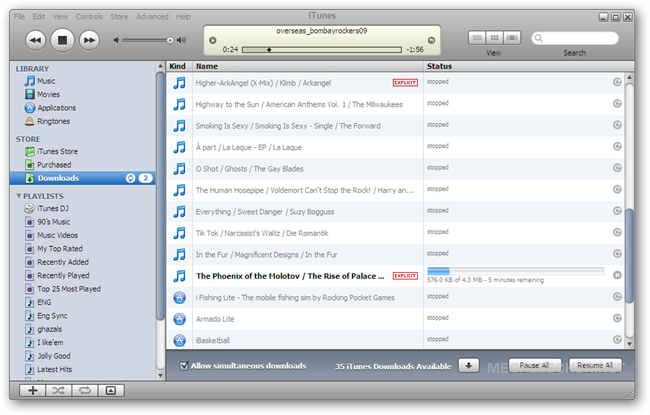Select the Recently Added playlist
This screenshot has height=415, width=650.
tap(63, 262)
